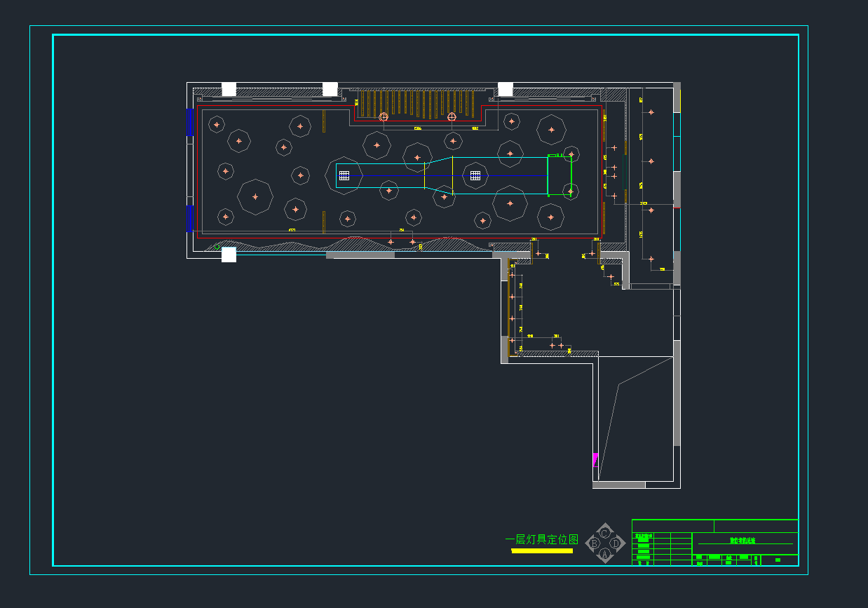Select the left white grid ceiling diffuser
This screenshot has height=608, width=868.
(x=344, y=175)
